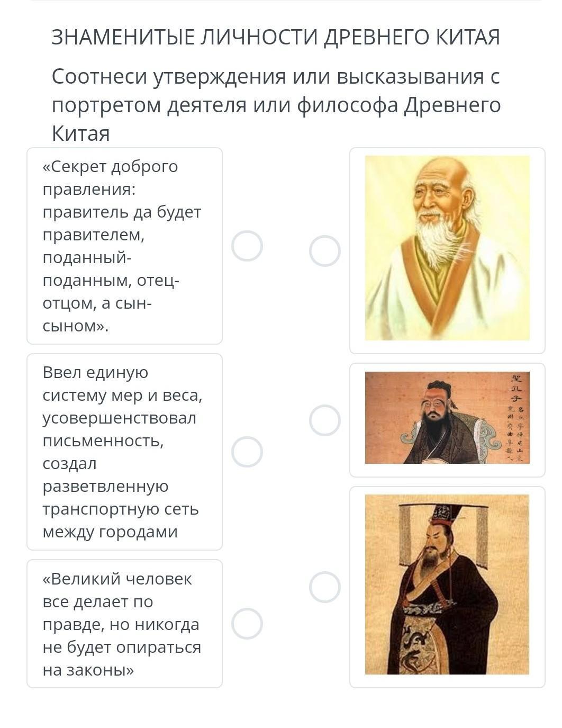Click the "Секрет доброго правления" statement card
The height and width of the screenshot is (728, 562).
(124, 246)
